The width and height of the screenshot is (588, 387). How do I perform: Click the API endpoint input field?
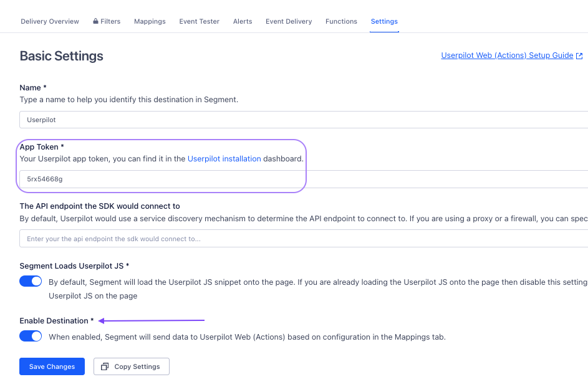pyautogui.click(x=304, y=239)
